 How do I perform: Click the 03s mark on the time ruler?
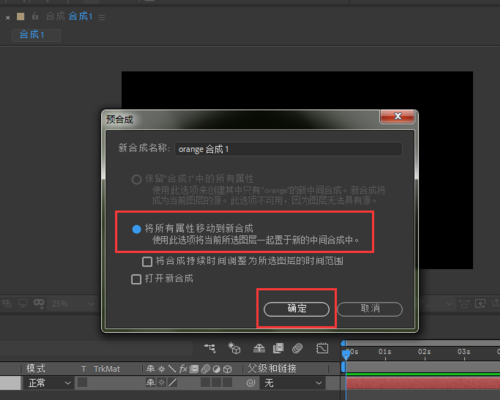(x=464, y=352)
